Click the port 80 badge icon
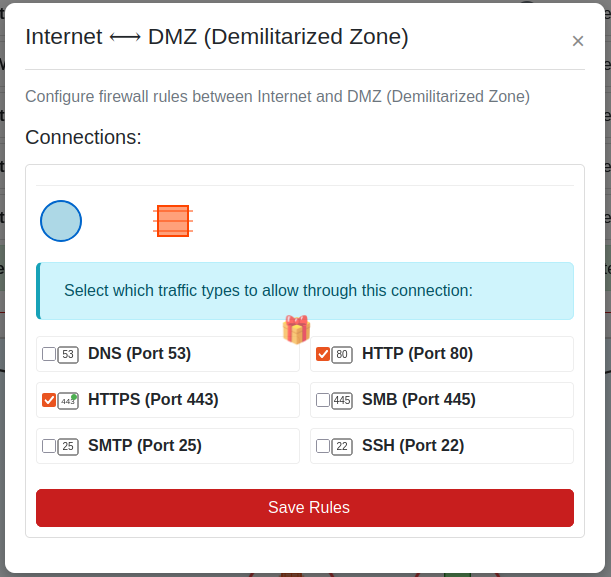 coord(342,354)
